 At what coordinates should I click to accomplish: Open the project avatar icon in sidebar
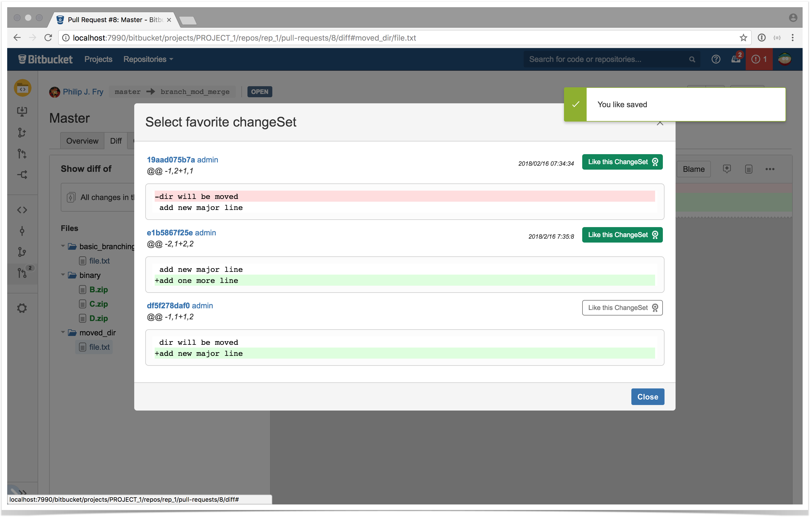click(23, 88)
